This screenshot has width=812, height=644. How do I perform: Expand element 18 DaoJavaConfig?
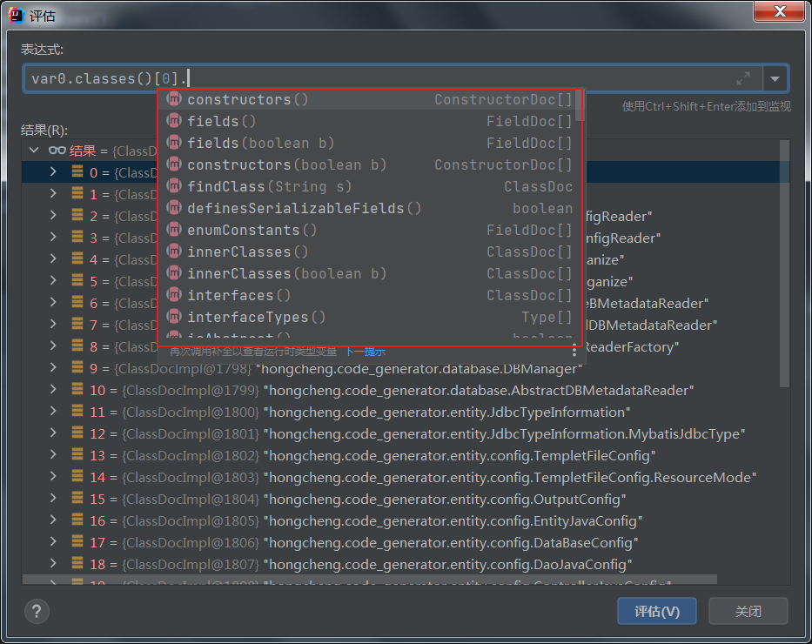coord(53,563)
